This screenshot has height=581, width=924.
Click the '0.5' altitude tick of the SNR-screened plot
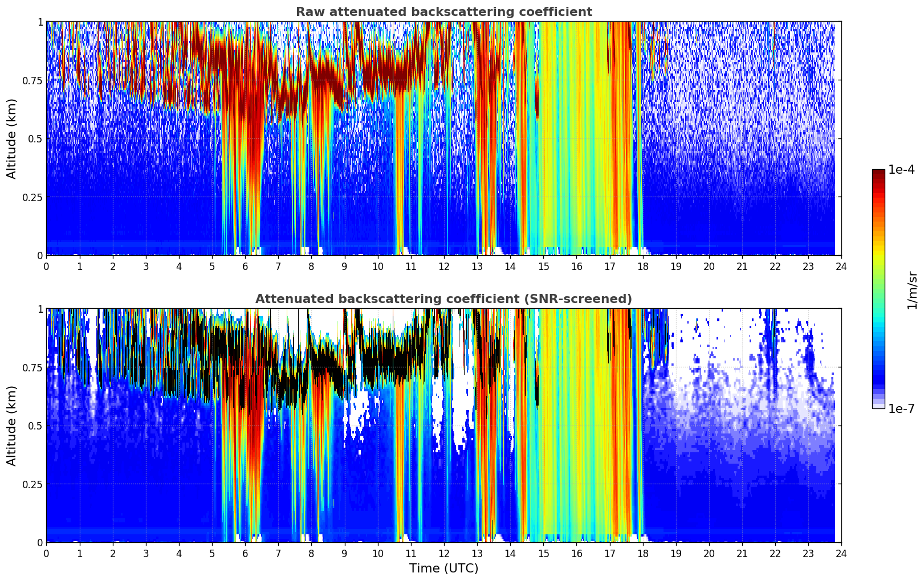pos(35,425)
